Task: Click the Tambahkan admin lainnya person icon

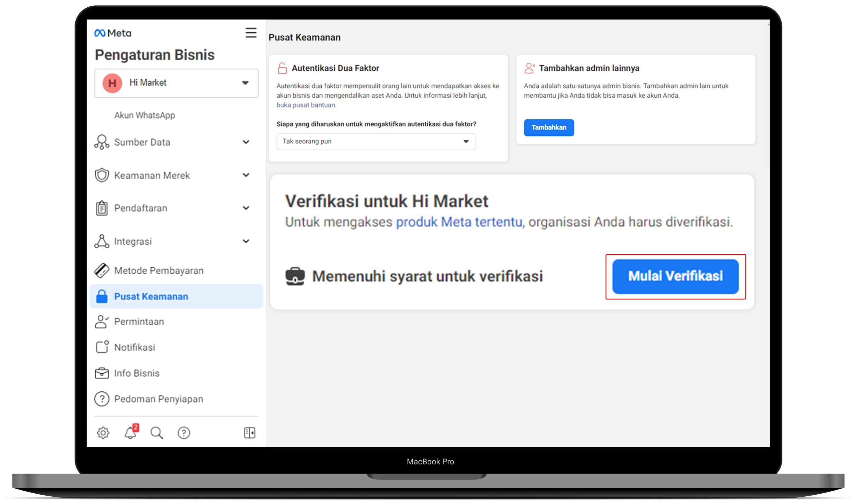Action: pos(530,68)
